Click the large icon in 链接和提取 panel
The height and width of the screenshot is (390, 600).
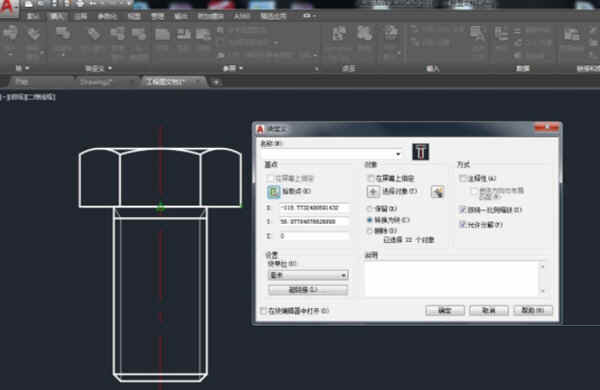point(571,34)
